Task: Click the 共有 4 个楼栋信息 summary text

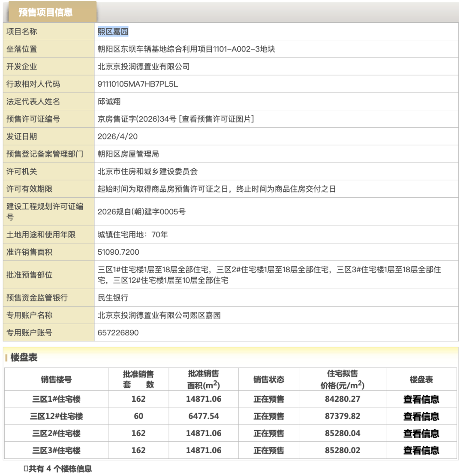Action: (x=58, y=469)
